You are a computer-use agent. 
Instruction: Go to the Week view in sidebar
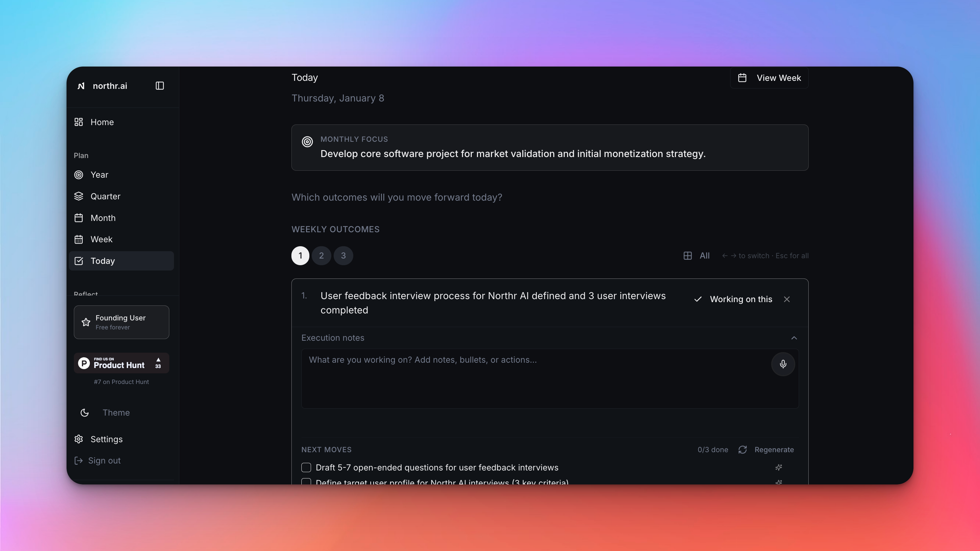pyautogui.click(x=101, y=239)
